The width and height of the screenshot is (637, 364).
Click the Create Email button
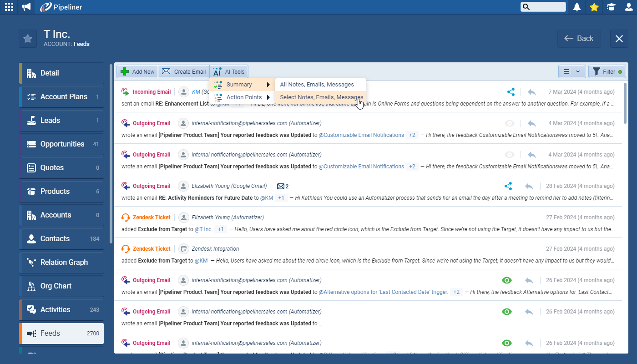[x=184, y=71]
